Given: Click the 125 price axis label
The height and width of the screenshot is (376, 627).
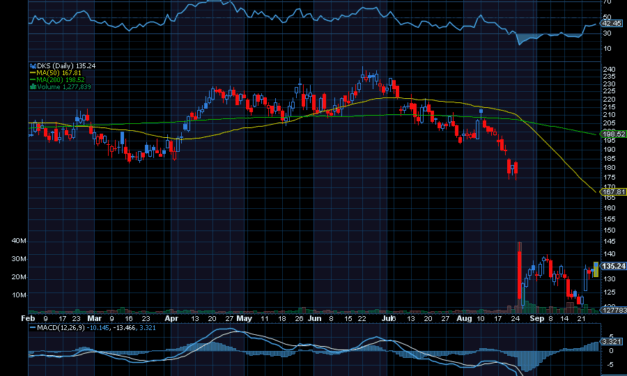Looking at the screenshot, I should [609, 292].
